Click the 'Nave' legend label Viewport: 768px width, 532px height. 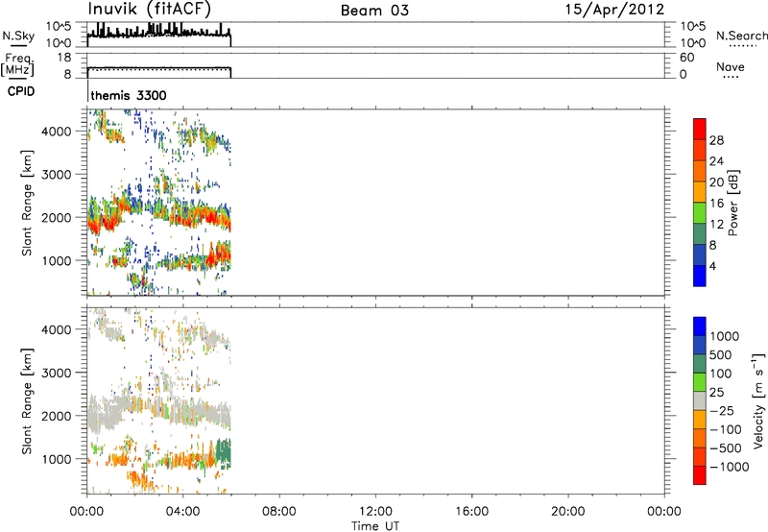point(731,67)
